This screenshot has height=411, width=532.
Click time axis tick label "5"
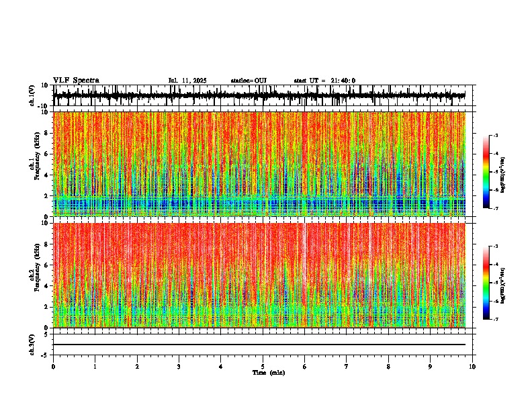[263, 367]
